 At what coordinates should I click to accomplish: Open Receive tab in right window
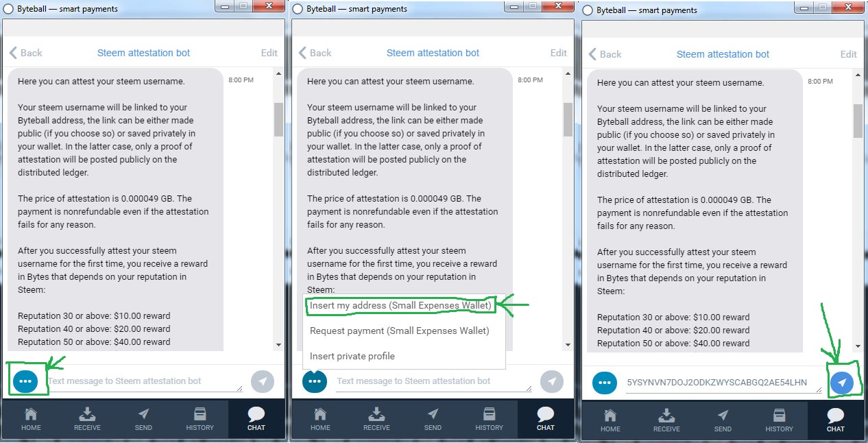(666, 420)
